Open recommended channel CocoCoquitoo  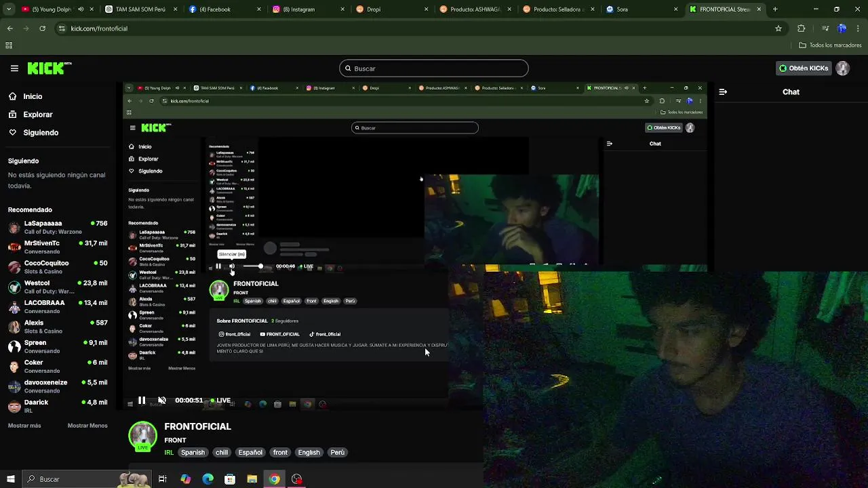click(58, 267)
